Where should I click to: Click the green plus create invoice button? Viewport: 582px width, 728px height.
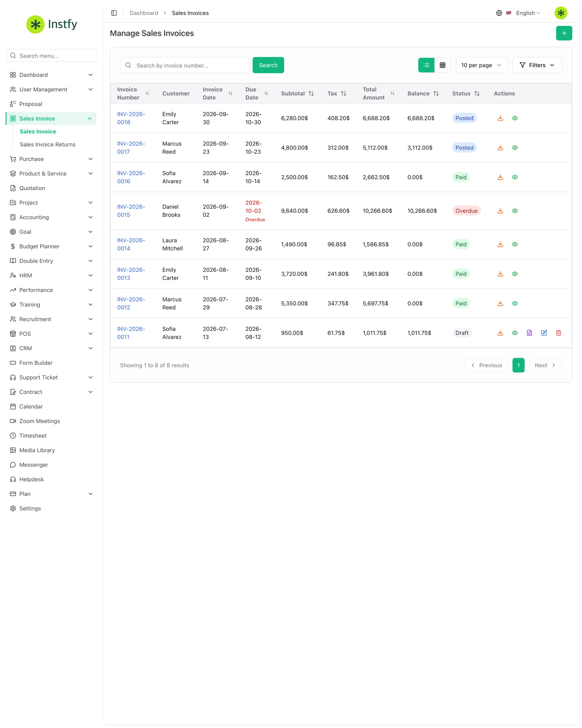pos(564,33)
